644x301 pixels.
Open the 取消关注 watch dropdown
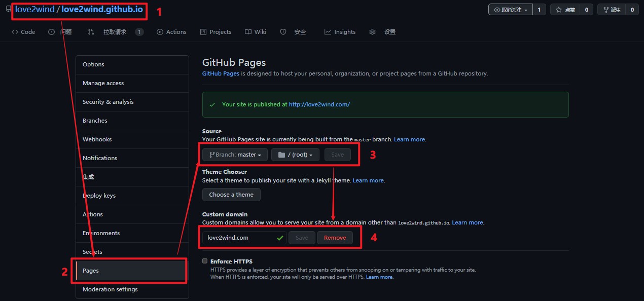coord(511,10)
